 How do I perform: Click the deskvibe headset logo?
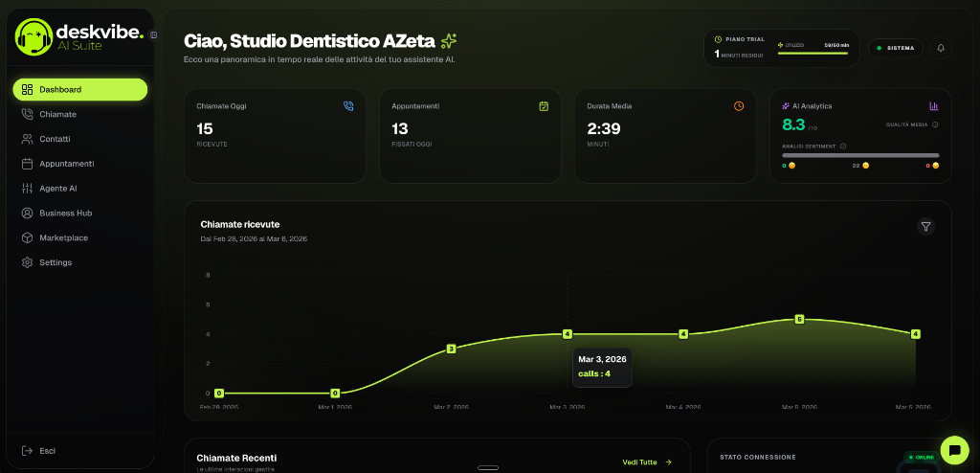click(x=34, y=37)
